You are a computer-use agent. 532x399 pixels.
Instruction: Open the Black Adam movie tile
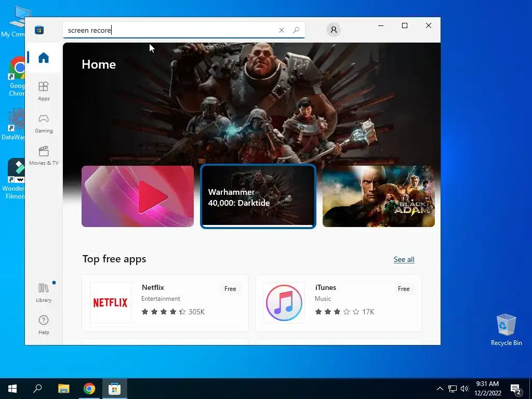coord(379,196)
